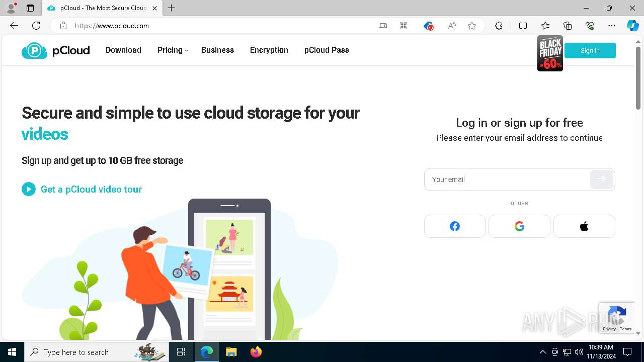
Task: Open browser profile avatar
Action: pos(11,8)
